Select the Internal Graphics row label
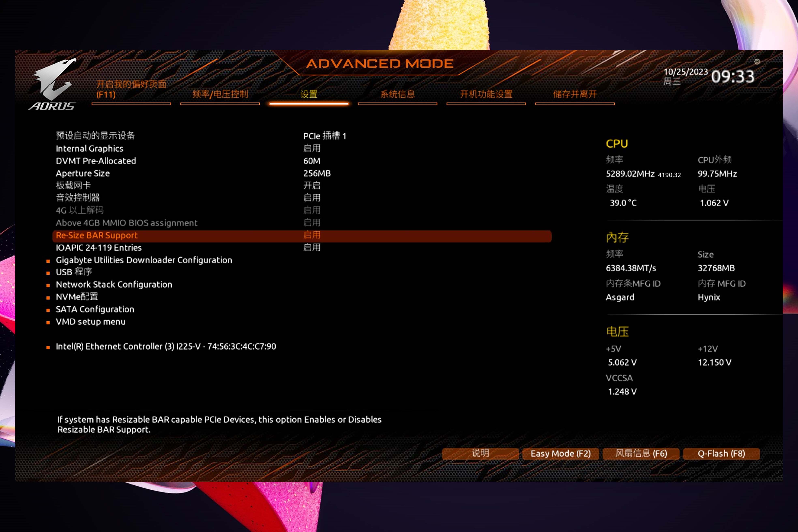Screen dimensions: 798x532 pos(90,148)
